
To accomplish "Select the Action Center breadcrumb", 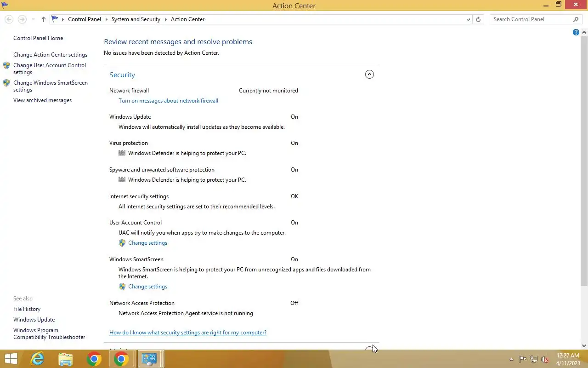I will click(x=188, y=19).
